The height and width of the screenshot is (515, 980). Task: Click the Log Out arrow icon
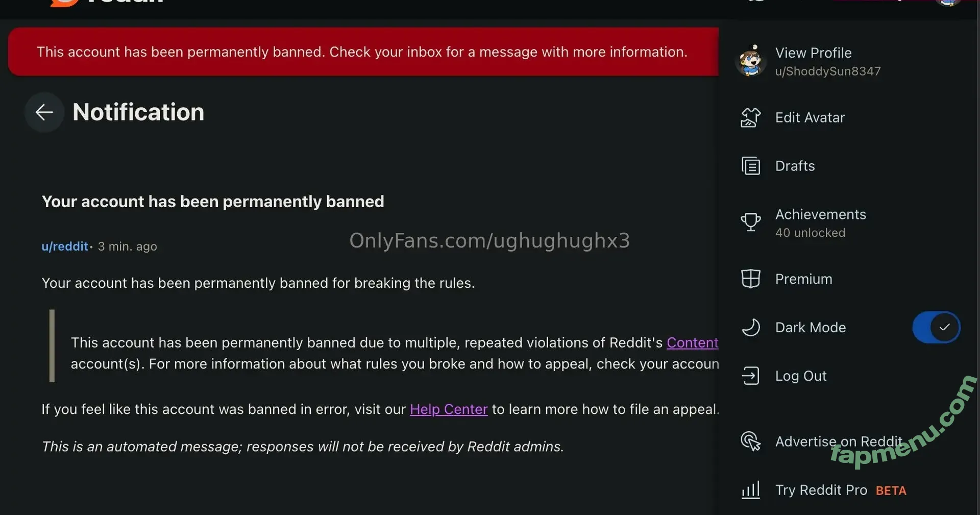[x=750, y=376]
